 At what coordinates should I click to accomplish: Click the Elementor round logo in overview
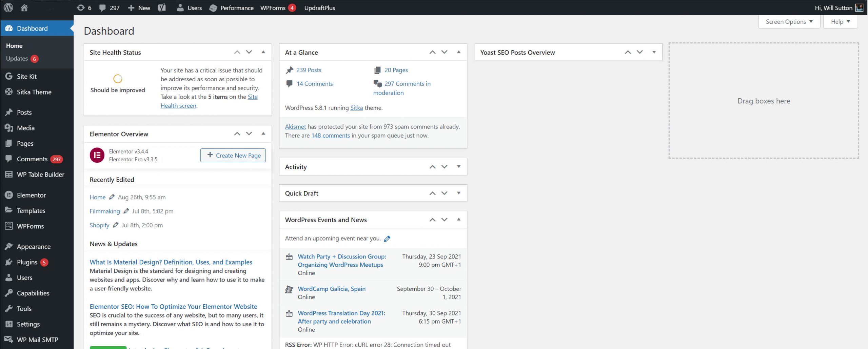(97, 155)
